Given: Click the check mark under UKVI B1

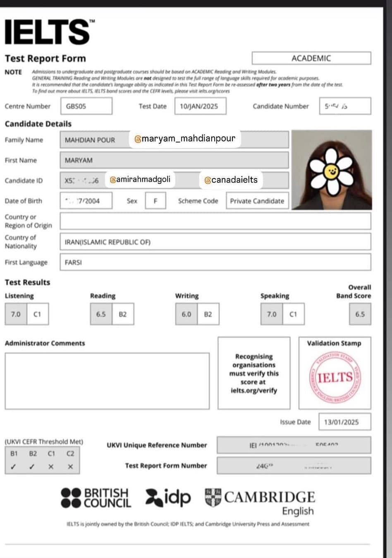Looking at the screenshot, I should pyautogui.click(x=14, y=467).
